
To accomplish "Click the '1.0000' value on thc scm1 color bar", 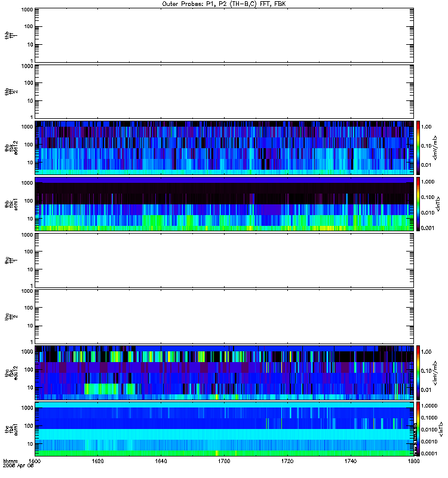I will pyautogui.click(x=429, y=406).
